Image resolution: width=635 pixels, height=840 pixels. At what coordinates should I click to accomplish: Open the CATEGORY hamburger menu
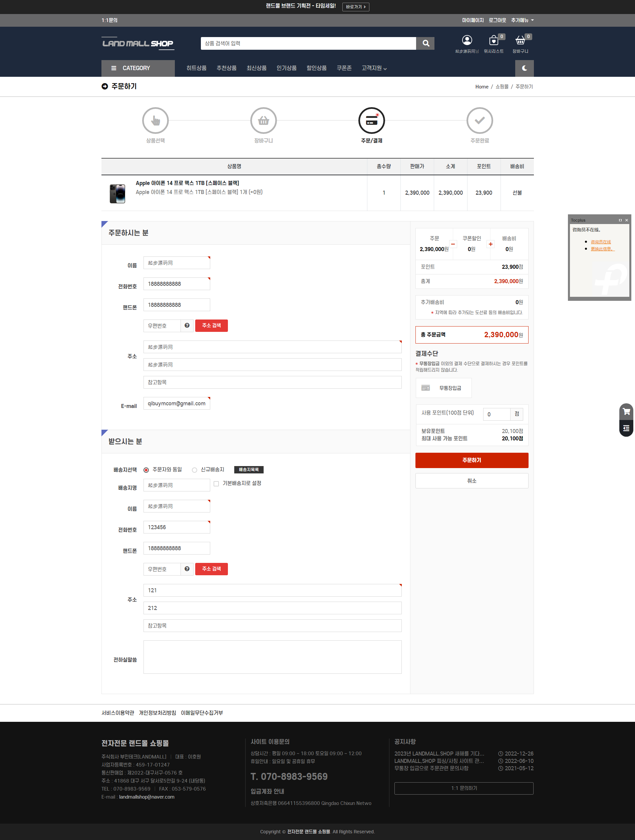pos(138,68)
